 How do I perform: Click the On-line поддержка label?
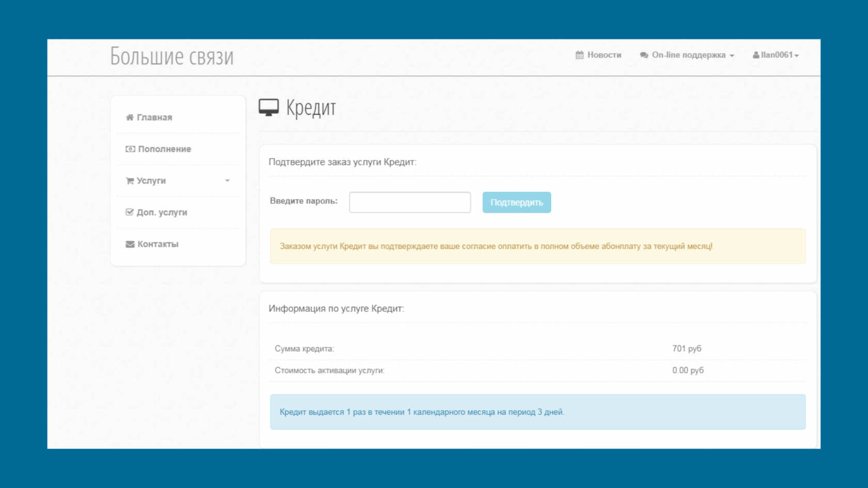[689, 55]
